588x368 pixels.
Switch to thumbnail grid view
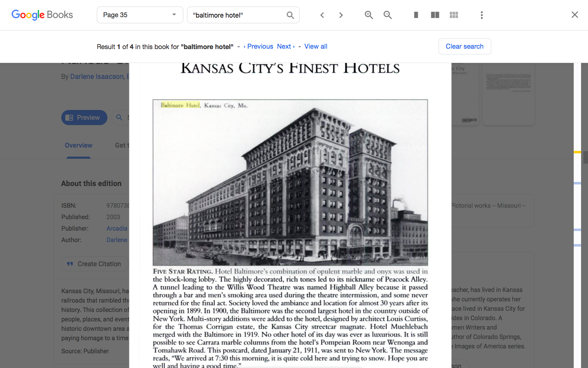click(x=454, y=15)
